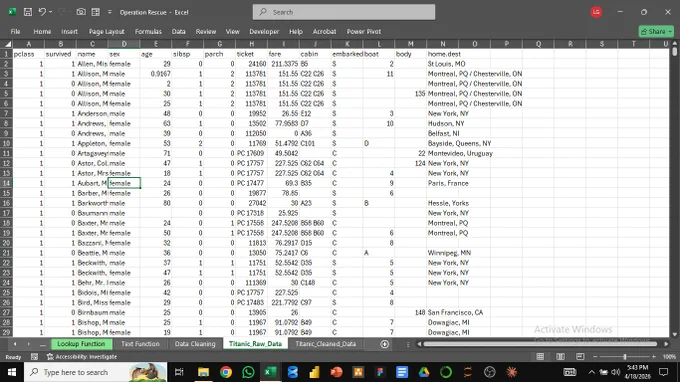The height and width of the screenshot is (382, 680).
Task: Click Accessibility: Investigate in status bar
Action: [x=82, y=357]
